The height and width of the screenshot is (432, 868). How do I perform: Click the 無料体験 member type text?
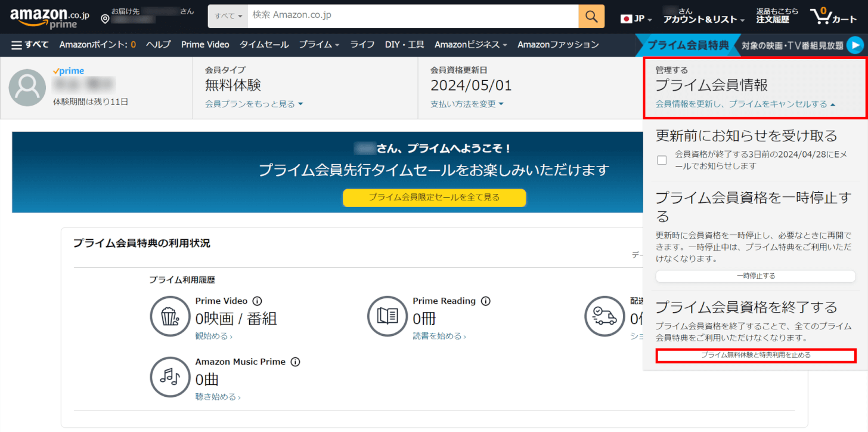(x=233, y=86)
